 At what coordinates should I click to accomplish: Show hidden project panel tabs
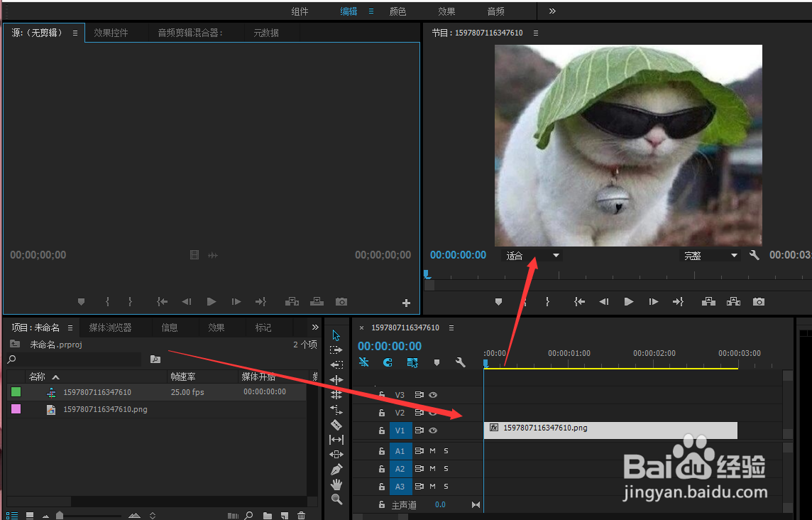click(x=315, y=327)
